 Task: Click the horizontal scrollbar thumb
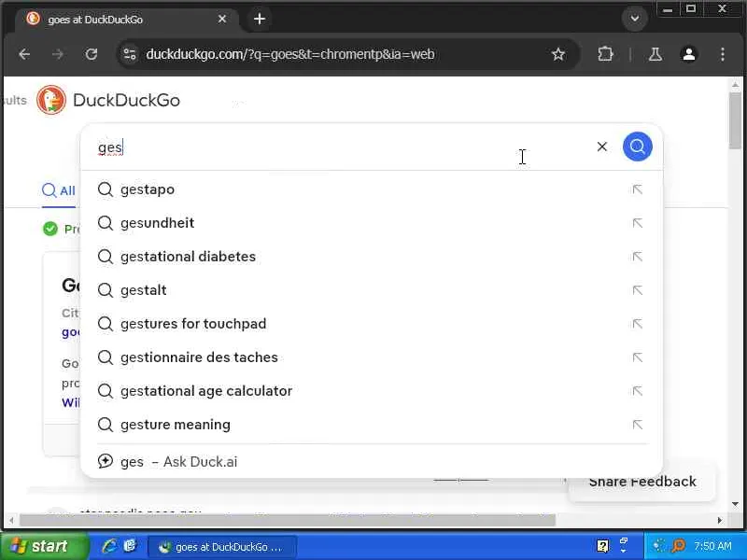point(288,520)
